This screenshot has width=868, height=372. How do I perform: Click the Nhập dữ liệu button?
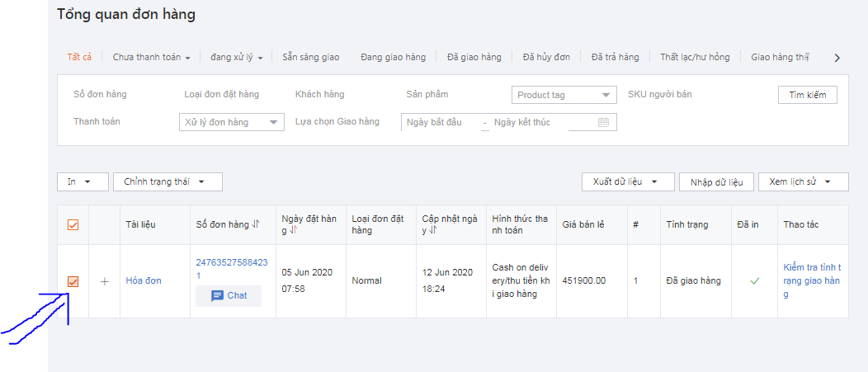[x=716, y=181]
